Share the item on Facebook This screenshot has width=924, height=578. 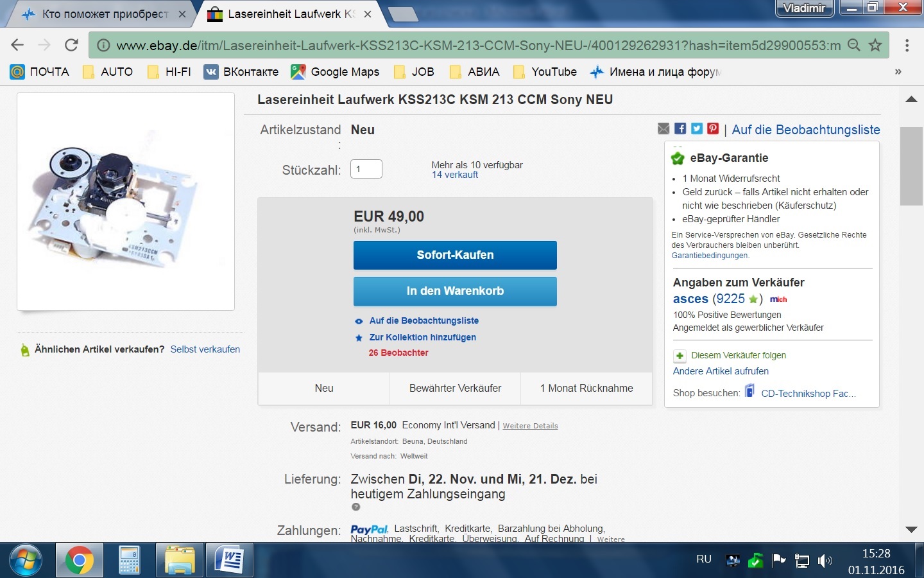680,128
